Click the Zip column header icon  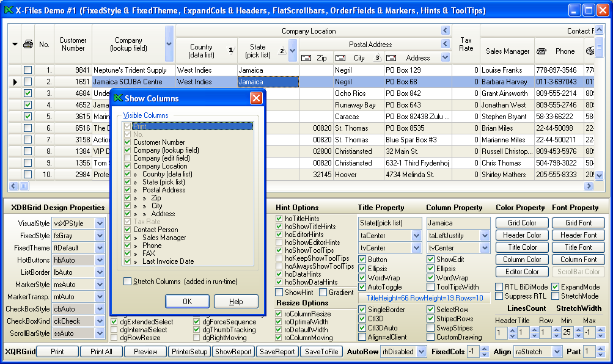click(x=307, y=58)
